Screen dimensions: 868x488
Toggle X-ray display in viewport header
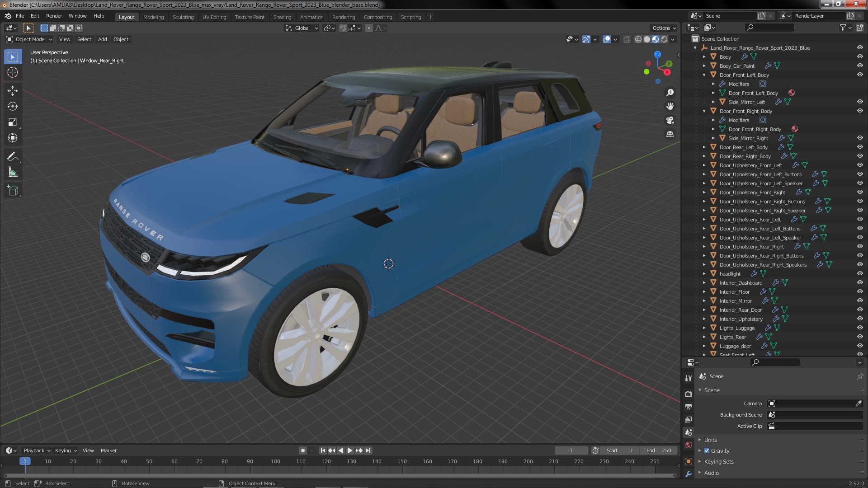click(x=627, y=39)
